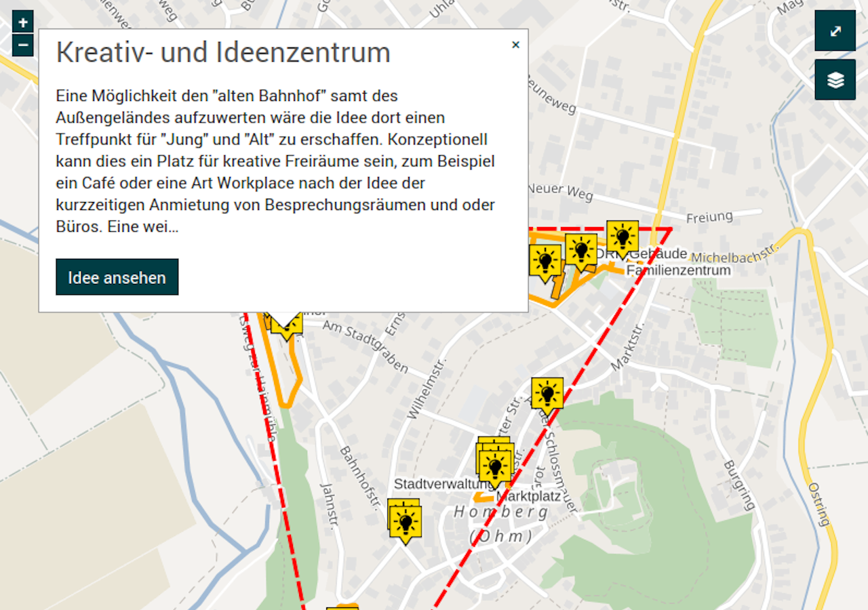Zoom out using the minus button

[x=22, y=45]
